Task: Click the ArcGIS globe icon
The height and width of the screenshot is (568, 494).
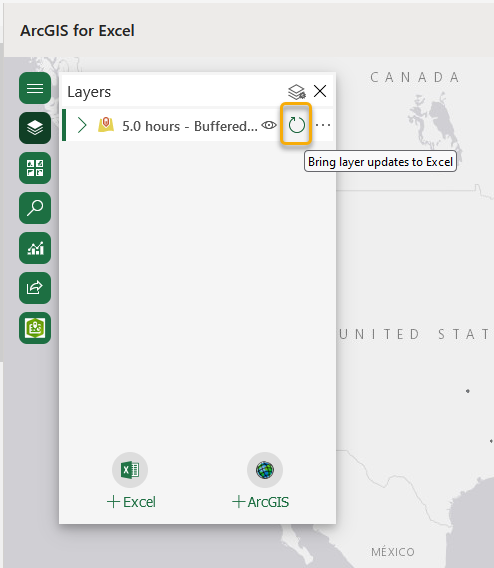Action: coord(265,470)
